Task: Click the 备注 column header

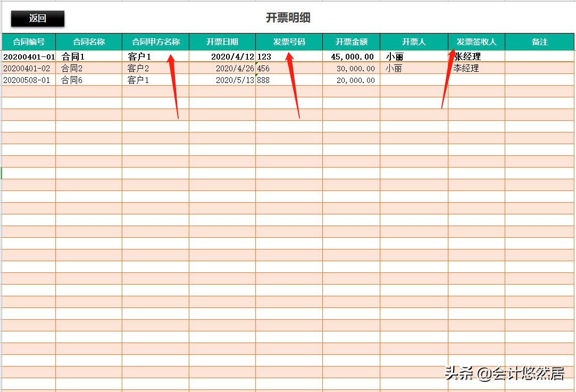Action: point(539,41)
